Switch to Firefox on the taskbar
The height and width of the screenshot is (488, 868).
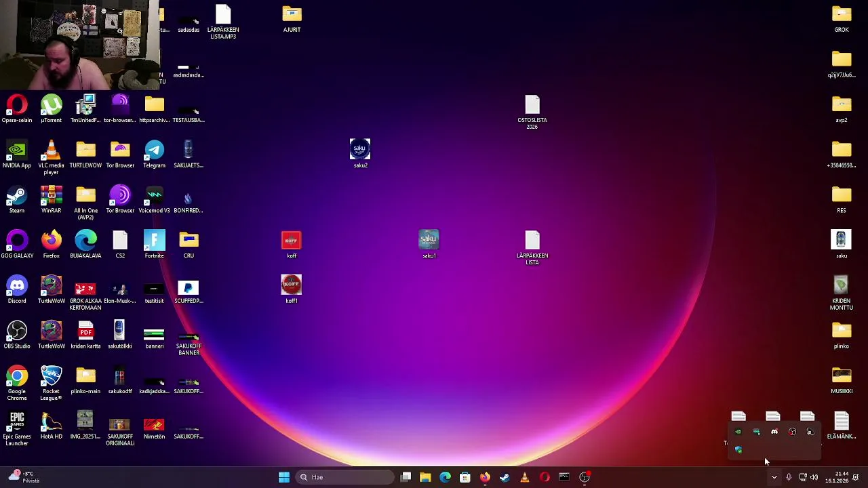pos(485,477)
